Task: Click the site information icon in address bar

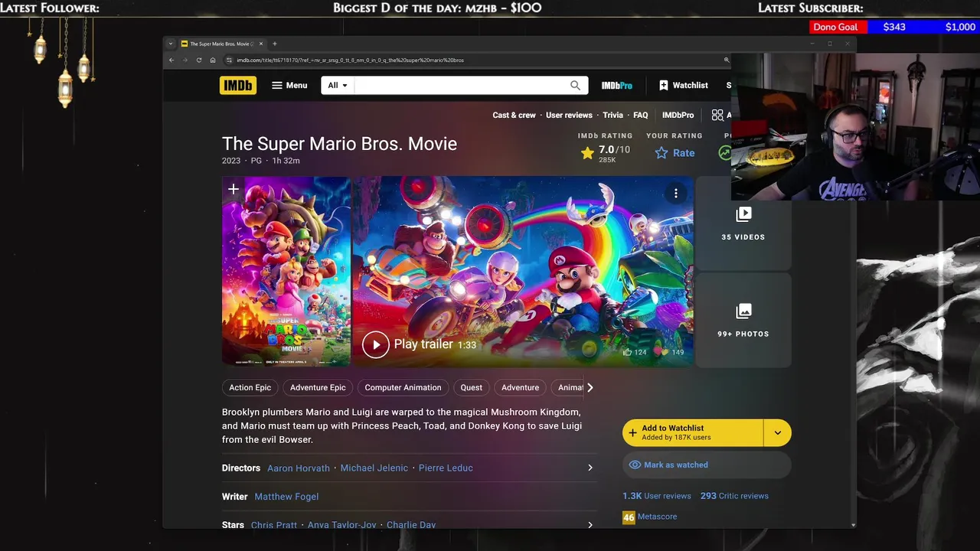Action: [229, 60]
